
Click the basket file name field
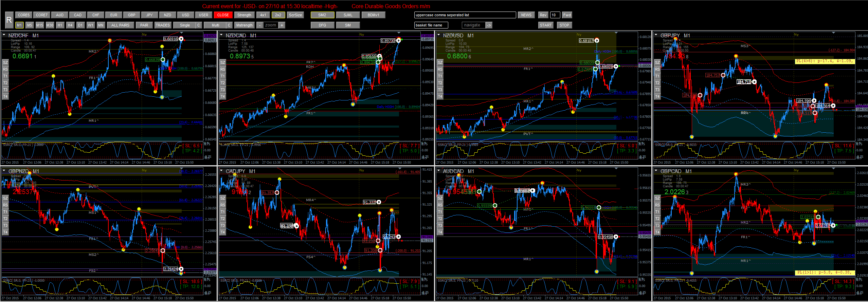click(x=431, y=25)
